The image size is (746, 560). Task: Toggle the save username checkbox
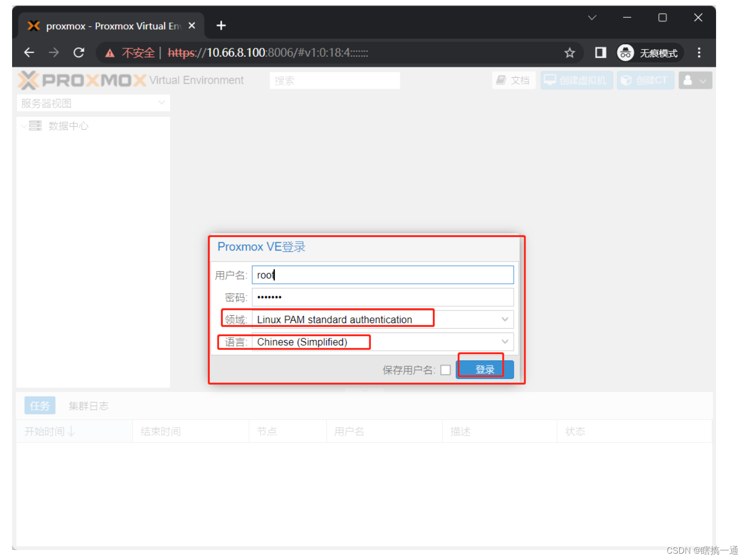[x=445, y=370]
